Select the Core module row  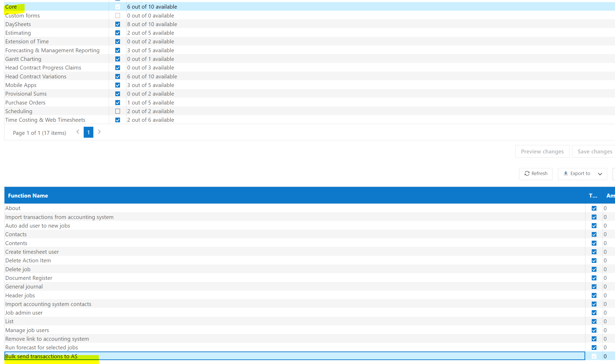click(11, 7)
